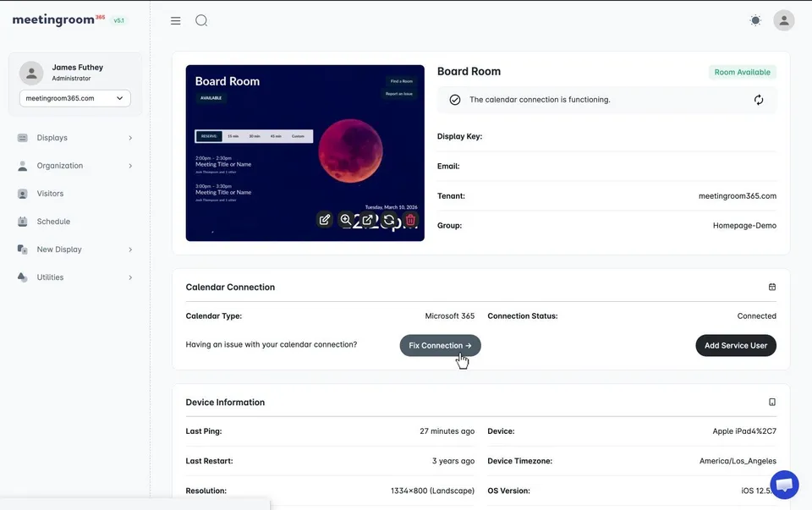Viewport: 812px width, 510px height.
Task: Click the Display Key label
Action: pyautogui.click(x=459, y=137)
